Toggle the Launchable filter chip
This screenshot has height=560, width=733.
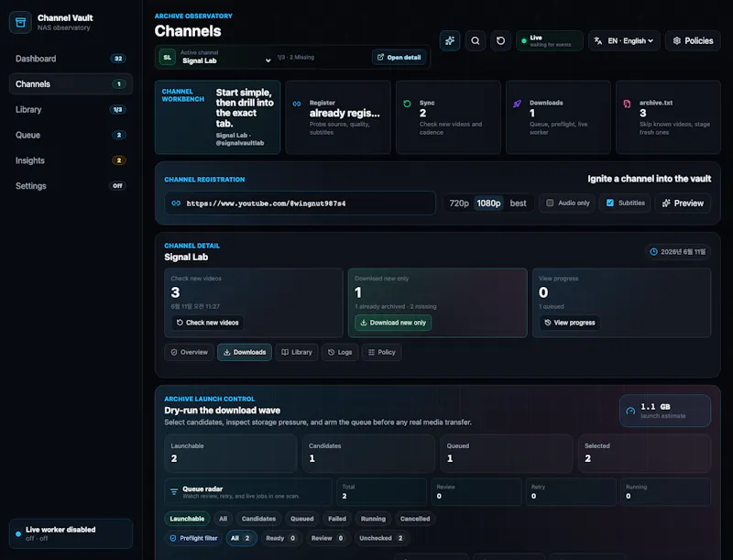(x=187, y=519)
